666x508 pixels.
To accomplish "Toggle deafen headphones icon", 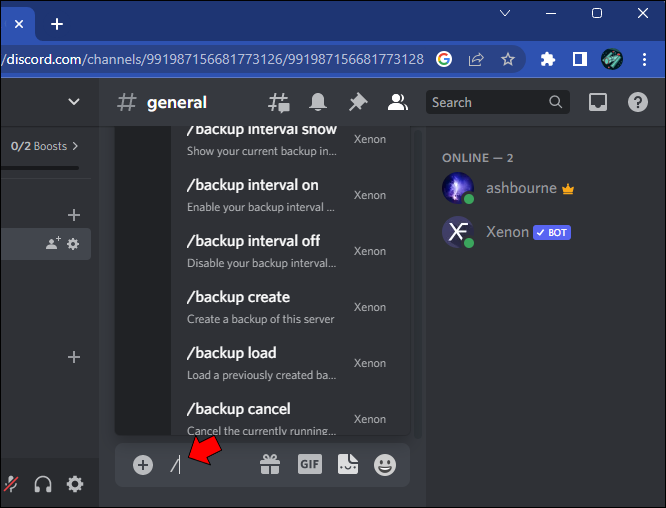I will tap(43, 484).
